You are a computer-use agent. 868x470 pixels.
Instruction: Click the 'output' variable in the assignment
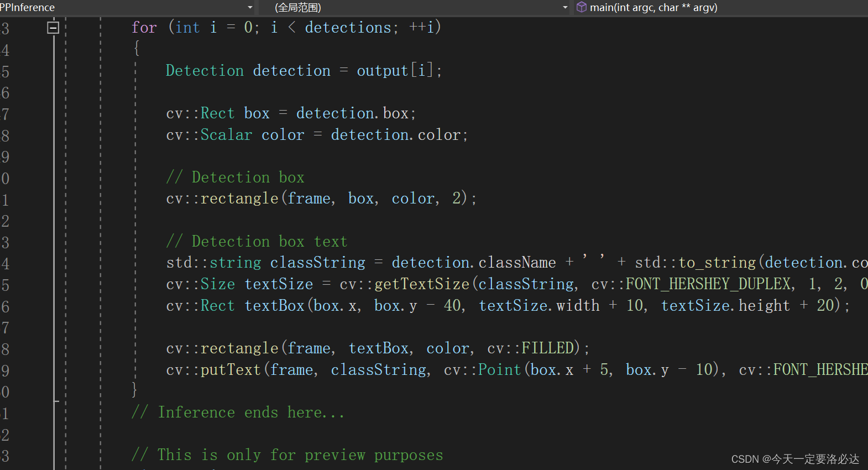coord(382,71)
